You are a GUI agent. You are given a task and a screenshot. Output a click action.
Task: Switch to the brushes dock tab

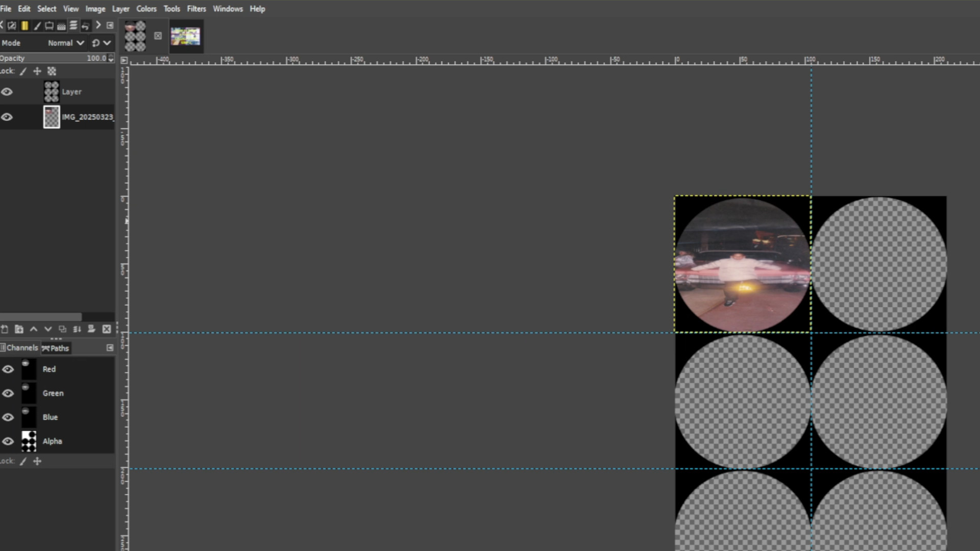pyautogui.click(x=37, y=26)
